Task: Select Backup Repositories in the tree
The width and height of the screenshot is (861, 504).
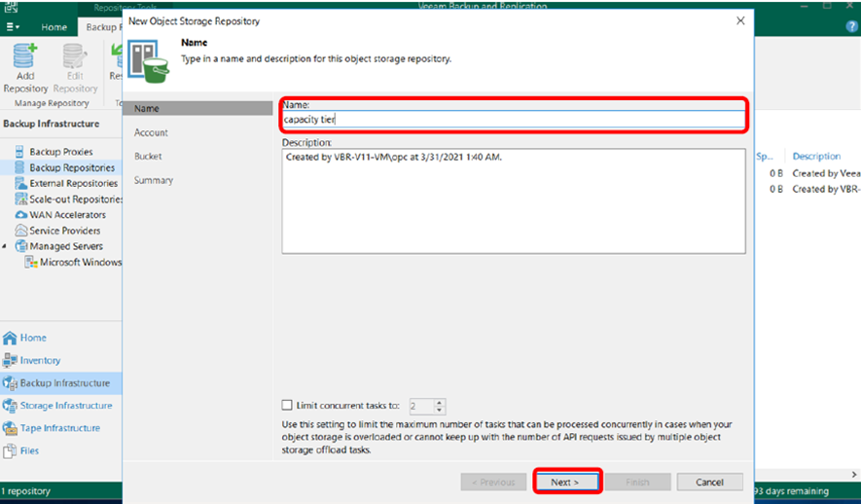Action: (71, 167)
